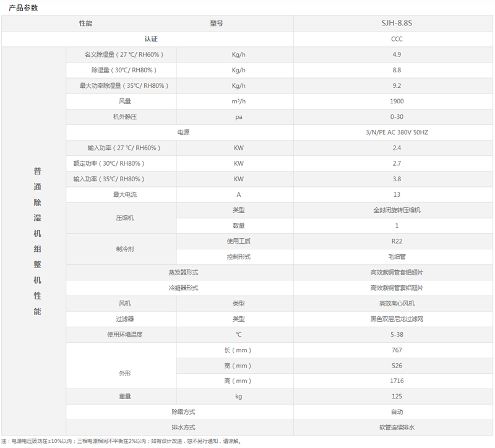Click the R22 refrigerant value

tap(396, 241)
